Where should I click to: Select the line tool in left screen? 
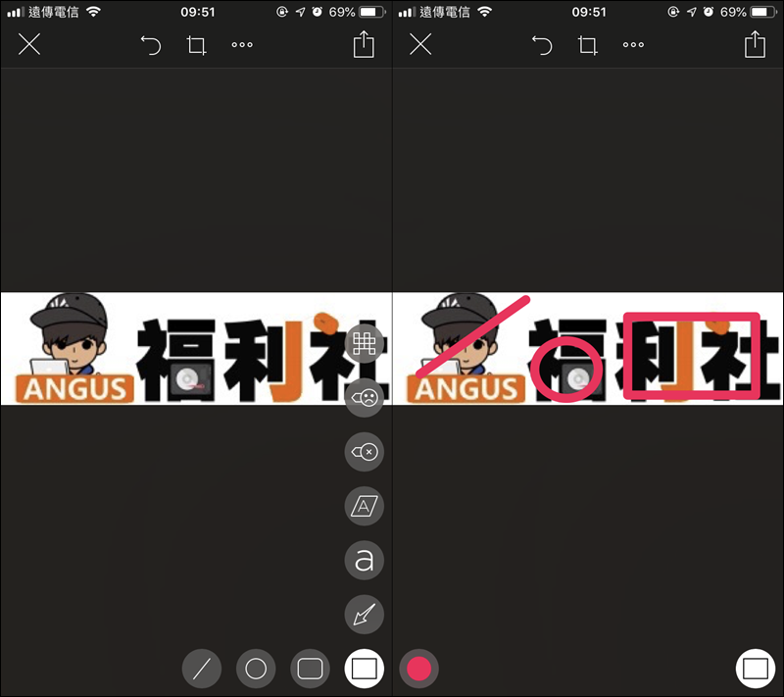coord(202,670)
